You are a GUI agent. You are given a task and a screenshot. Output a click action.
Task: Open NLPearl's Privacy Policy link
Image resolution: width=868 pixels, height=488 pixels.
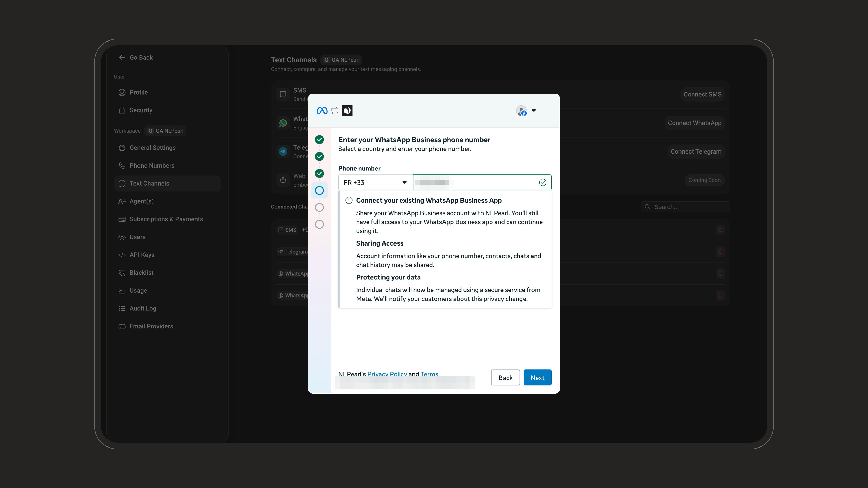(x=387, y=374)
